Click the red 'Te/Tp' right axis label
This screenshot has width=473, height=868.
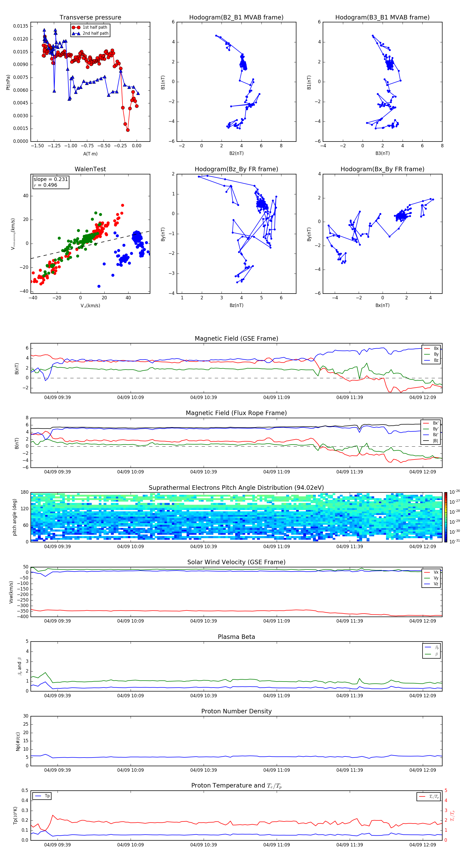(x=452, y=816)
